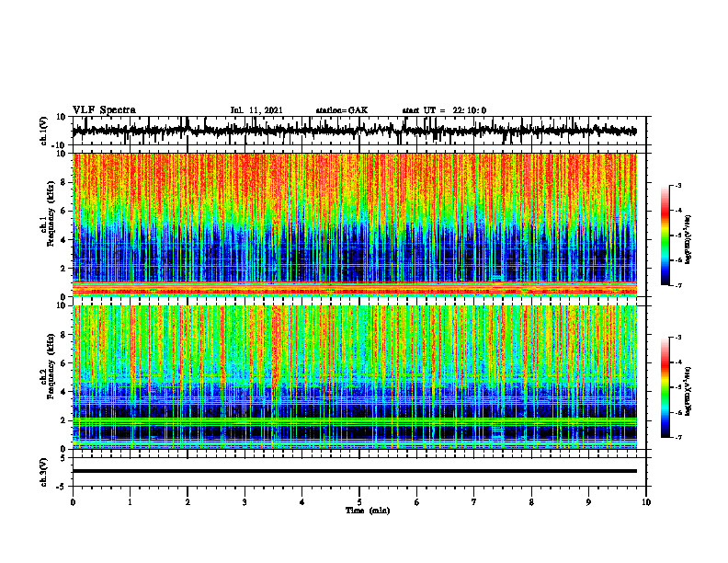Click the ch.1 spectrogram plot

tap(354, 224)
